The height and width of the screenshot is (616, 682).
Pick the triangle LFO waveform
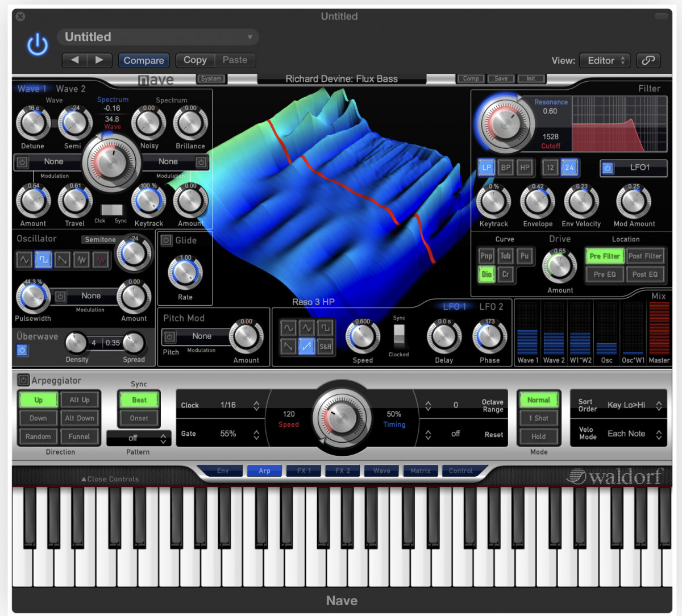(307, 328)
